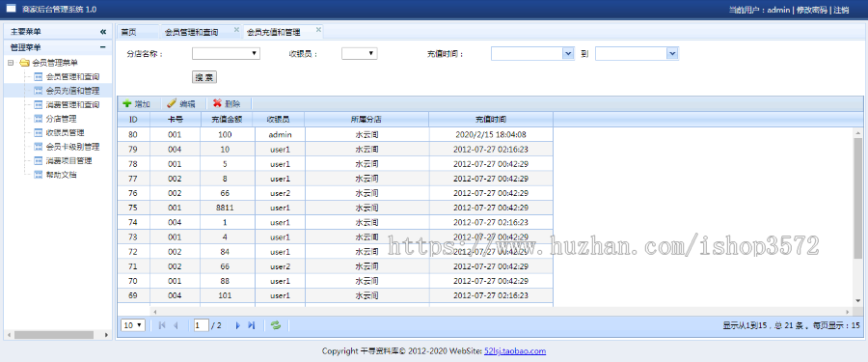Image resolution: width=868 pixels, height=362 pixels.
Task: Open 消费管理和查询 in the sidebar tree
Action: (72, 105)
